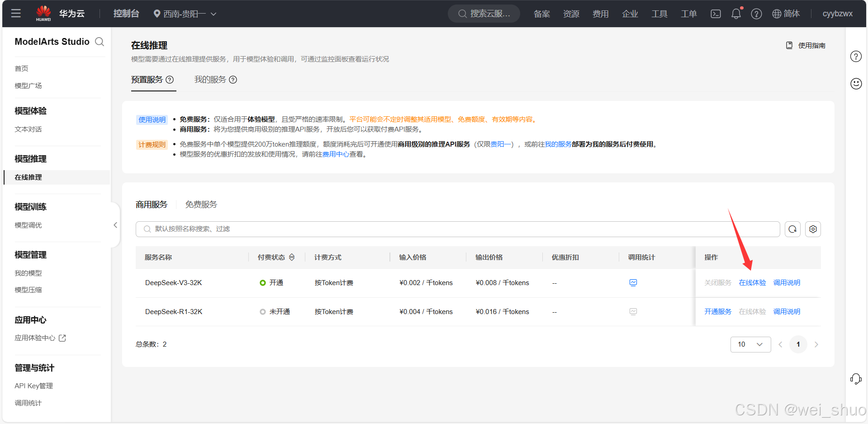Go to the next page arrow
Screen dimensions: 868x424
[x=816, y=344]
